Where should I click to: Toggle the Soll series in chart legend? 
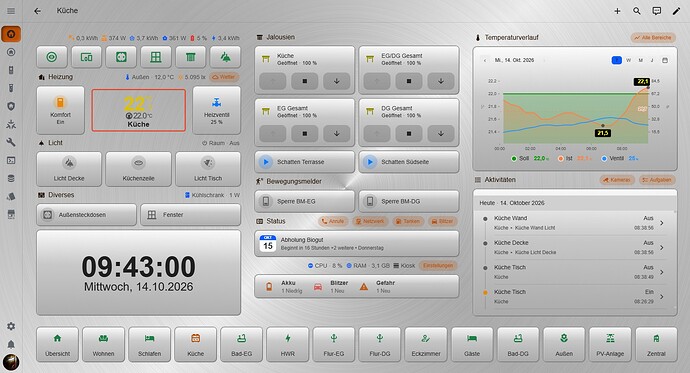tap(530, 158)
